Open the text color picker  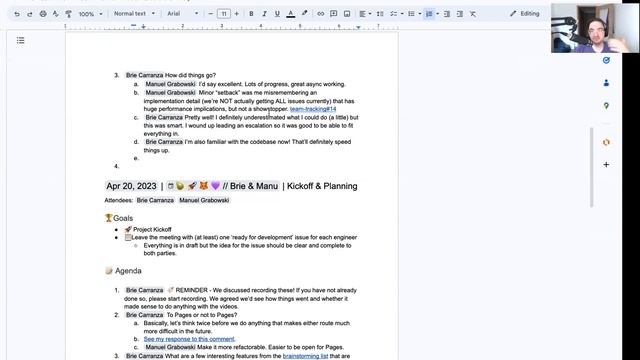coord(291,14)
